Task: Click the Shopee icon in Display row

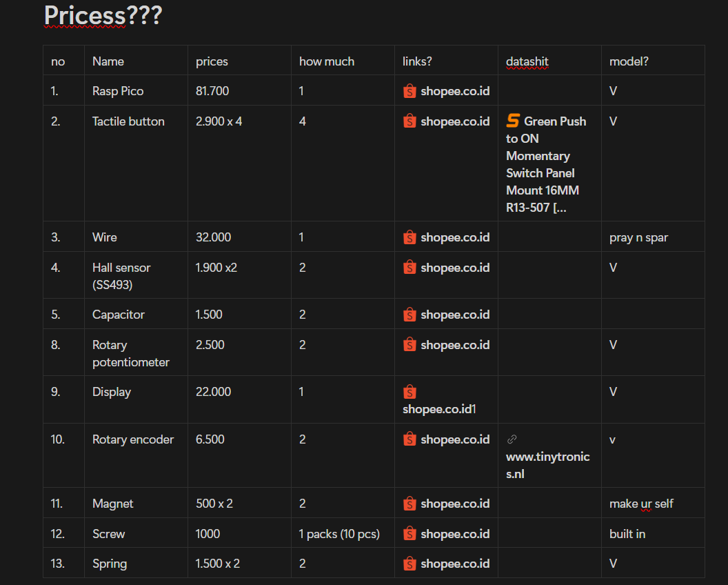Action: click(410, 393)
